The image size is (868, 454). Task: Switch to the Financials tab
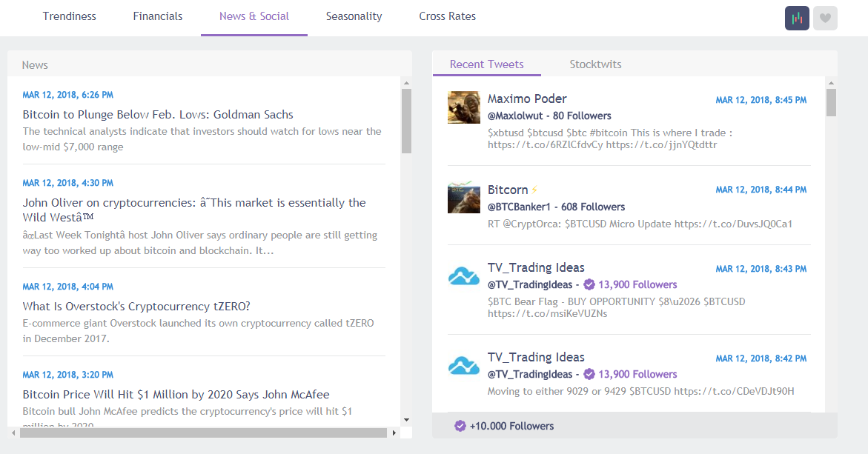pyautogui.click(x=158, y=16)
